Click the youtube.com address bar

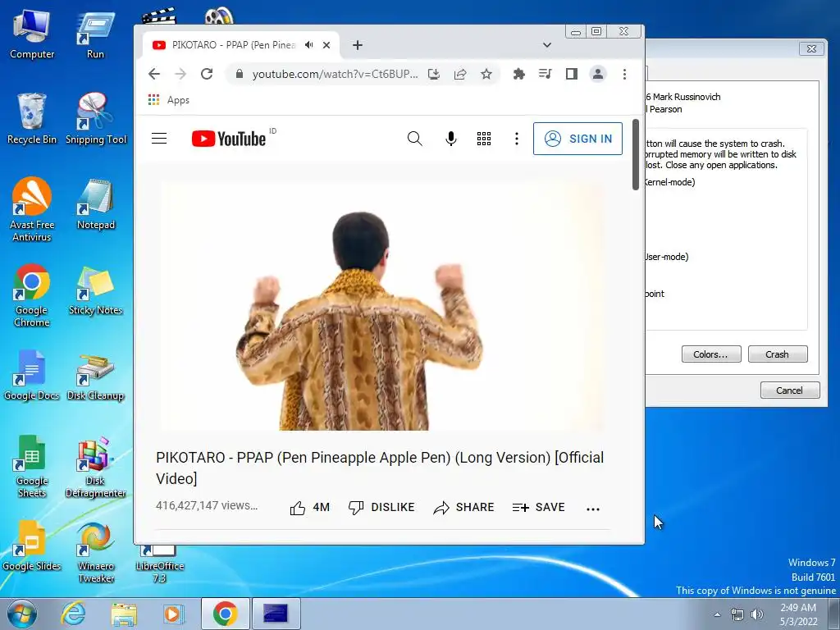point(335,74)
